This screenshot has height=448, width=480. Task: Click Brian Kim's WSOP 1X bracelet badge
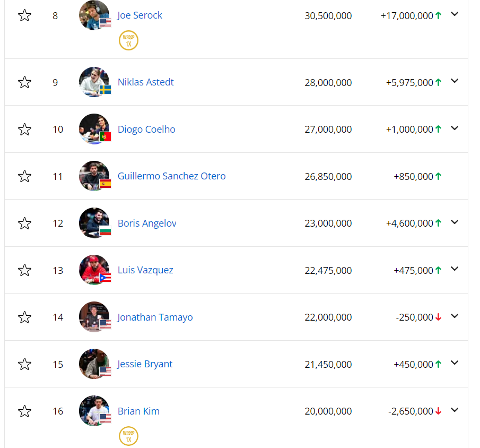[128, 436]
